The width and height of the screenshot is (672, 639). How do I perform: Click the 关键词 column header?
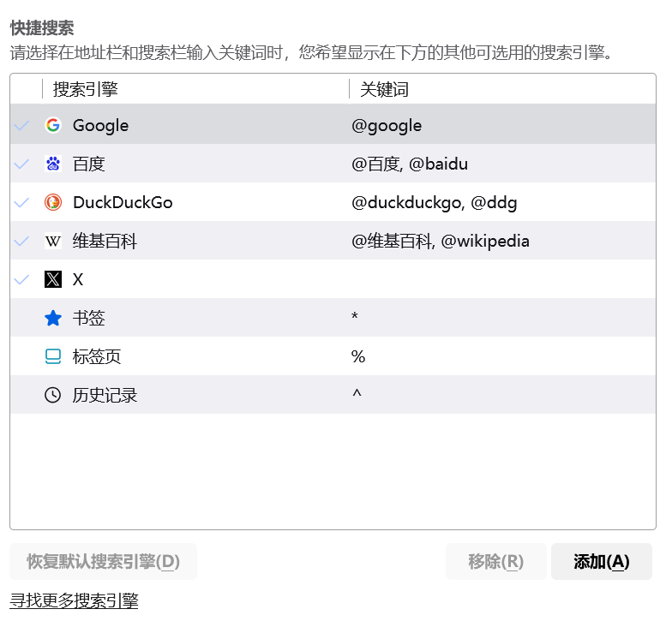pyautogui.click(x=502, y=89)
